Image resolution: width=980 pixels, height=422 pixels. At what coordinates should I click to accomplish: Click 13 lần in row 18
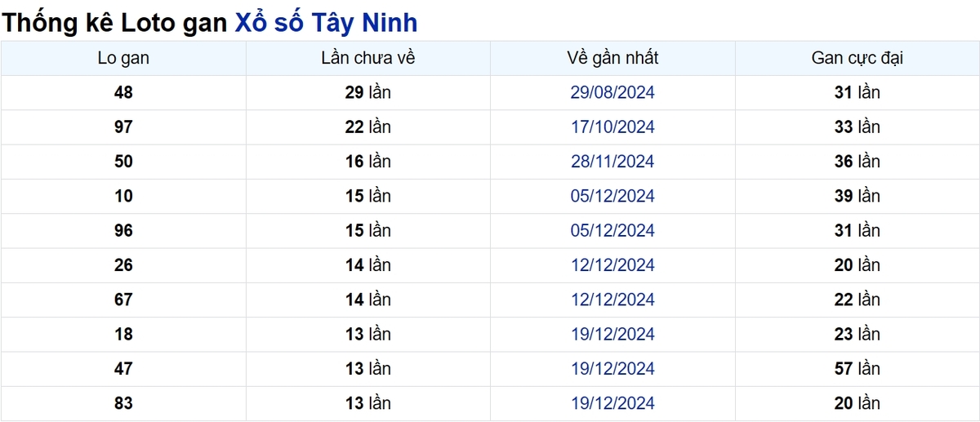point(368,334)
